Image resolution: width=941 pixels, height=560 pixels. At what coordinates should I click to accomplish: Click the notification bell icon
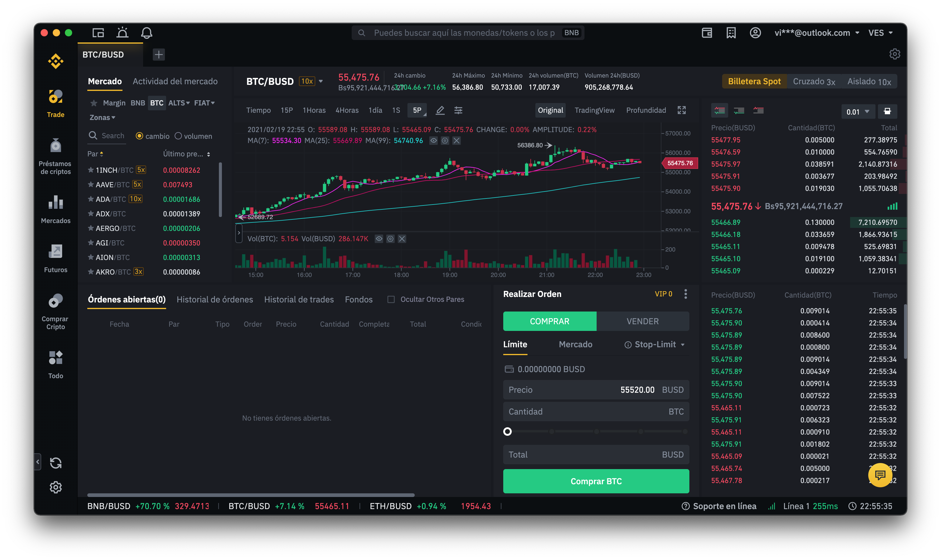point(146,33)
